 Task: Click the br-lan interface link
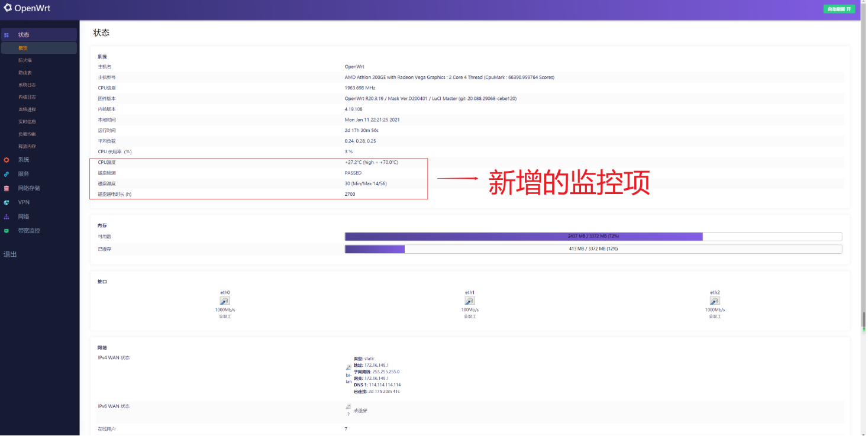coord(349,378)
